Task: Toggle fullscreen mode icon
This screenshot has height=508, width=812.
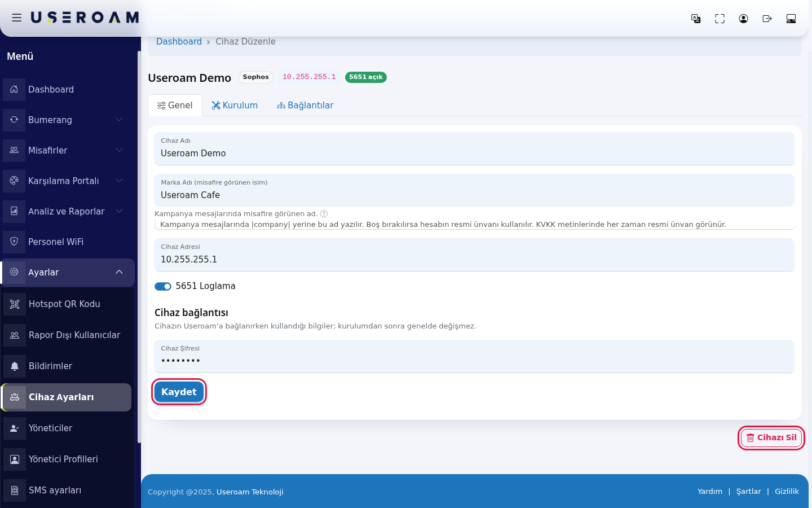Action: point(720,19)
